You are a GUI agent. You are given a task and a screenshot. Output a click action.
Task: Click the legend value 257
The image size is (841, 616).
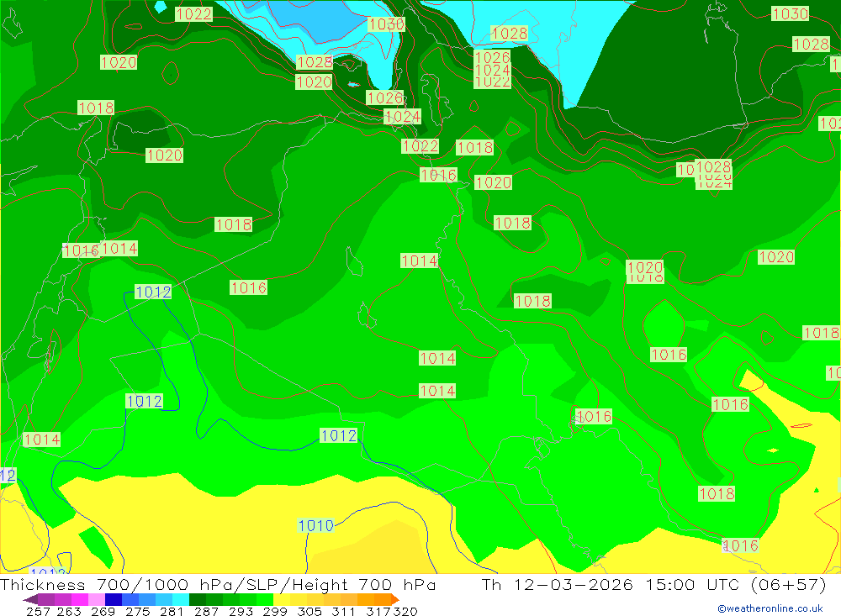tap(38, 611)
